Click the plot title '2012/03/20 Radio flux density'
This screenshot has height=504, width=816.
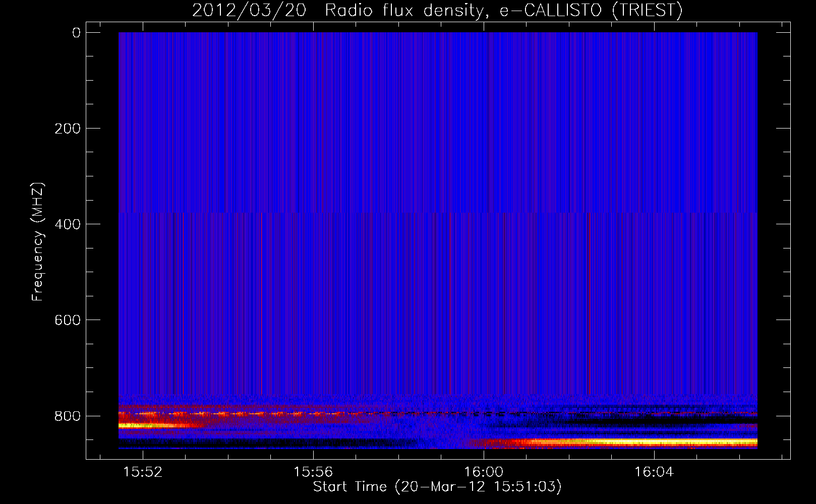point(437,10)
